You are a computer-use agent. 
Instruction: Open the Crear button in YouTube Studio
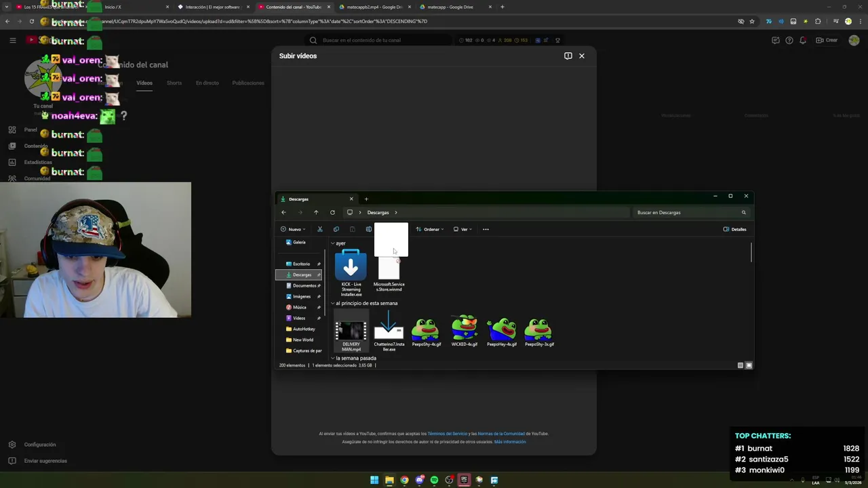coord(827,40)
